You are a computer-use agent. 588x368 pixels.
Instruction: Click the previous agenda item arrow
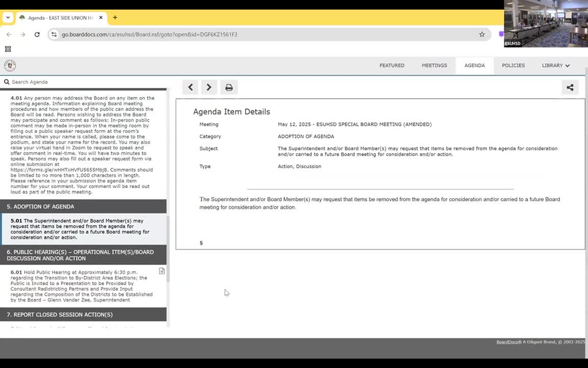[x=190, y=87]
